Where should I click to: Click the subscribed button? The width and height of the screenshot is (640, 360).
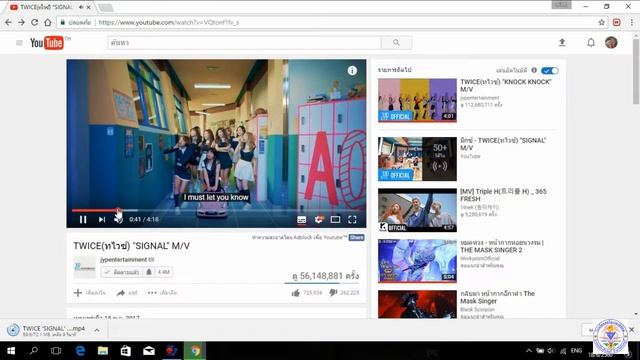pyautogui.click(x=121, y=272)
